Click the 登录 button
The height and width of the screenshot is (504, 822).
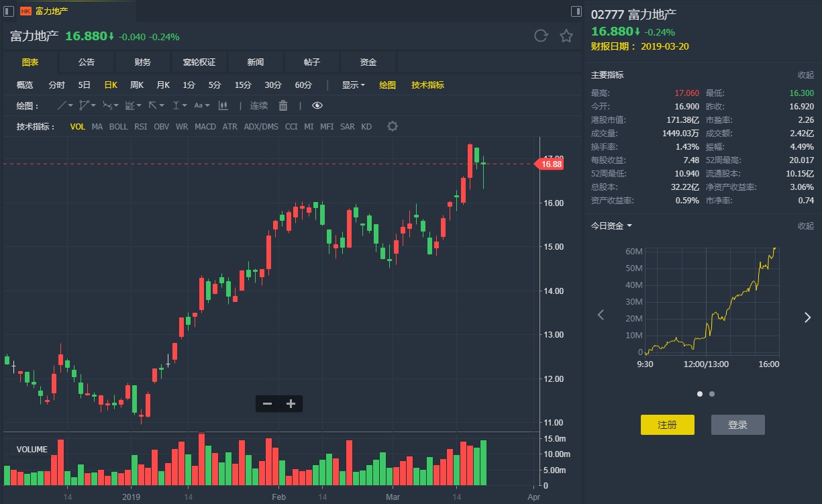737,425
